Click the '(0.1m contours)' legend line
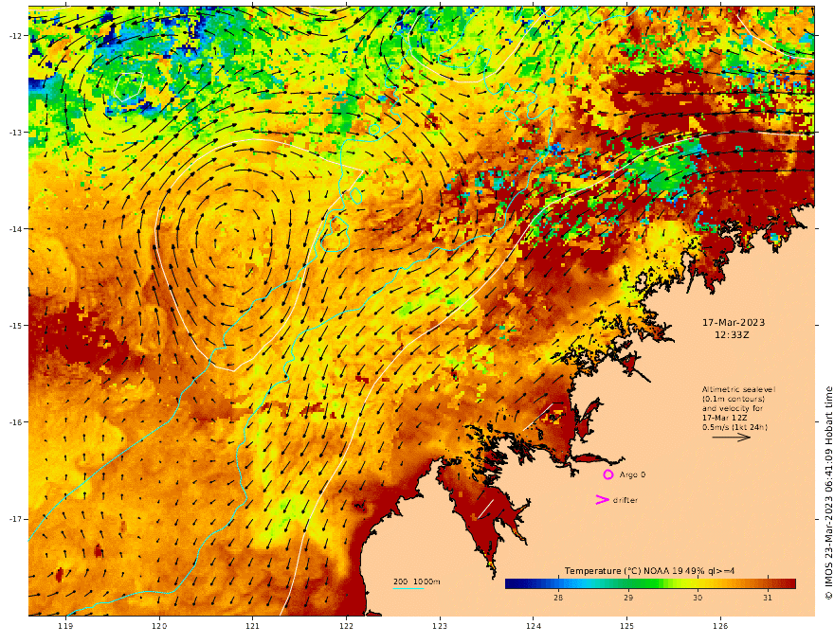Viewport: 834px width, 644px height. coord(733,399)
